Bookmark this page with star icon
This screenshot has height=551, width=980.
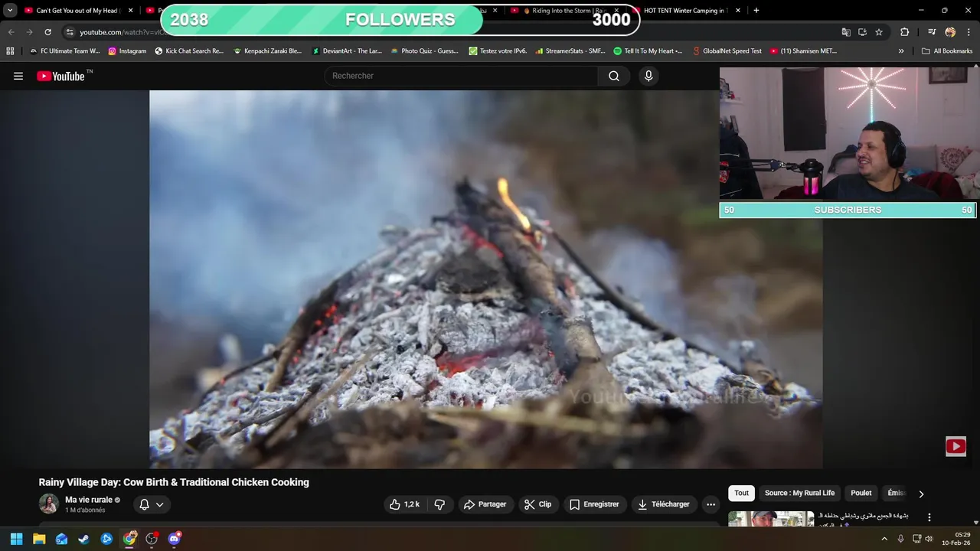click(879, 32)
